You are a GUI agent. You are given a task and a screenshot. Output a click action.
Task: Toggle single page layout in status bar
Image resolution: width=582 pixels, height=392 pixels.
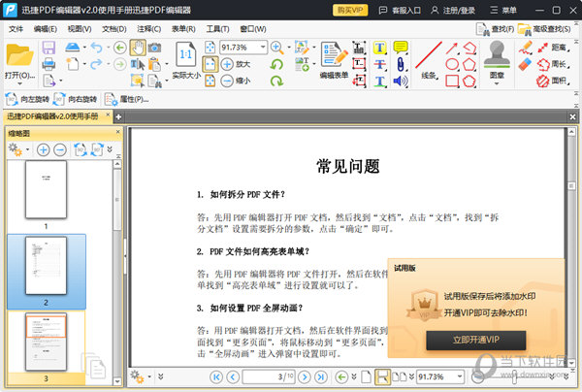(x=367, y=377)
